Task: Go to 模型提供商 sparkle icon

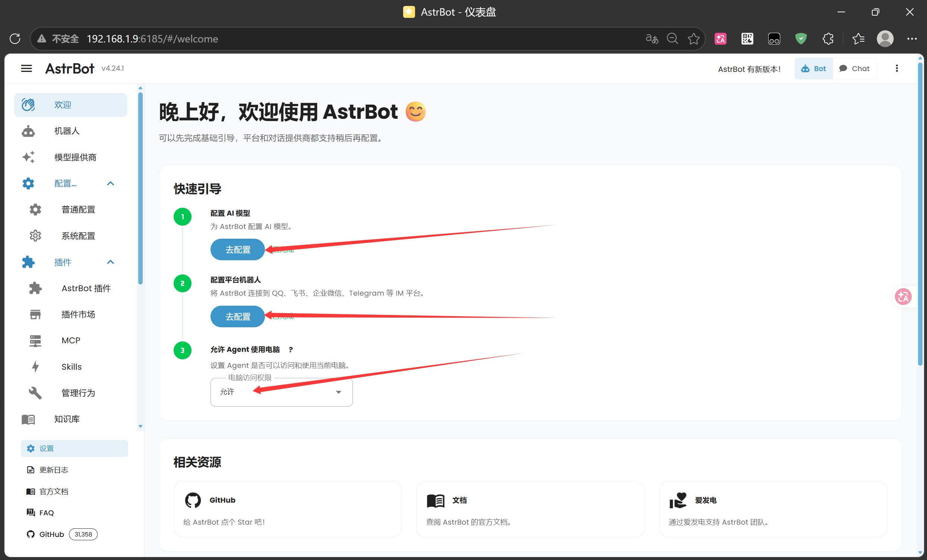Action: coord(28,157)
